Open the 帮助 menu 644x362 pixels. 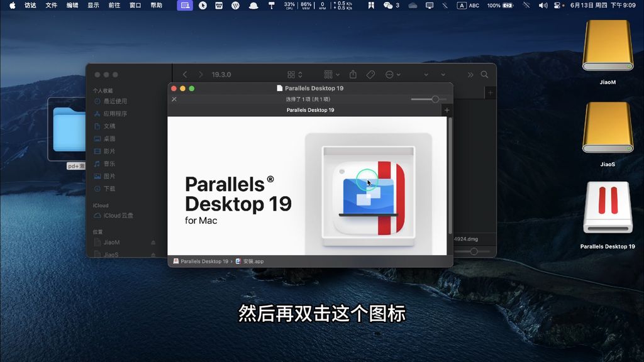tap(156, 5)
